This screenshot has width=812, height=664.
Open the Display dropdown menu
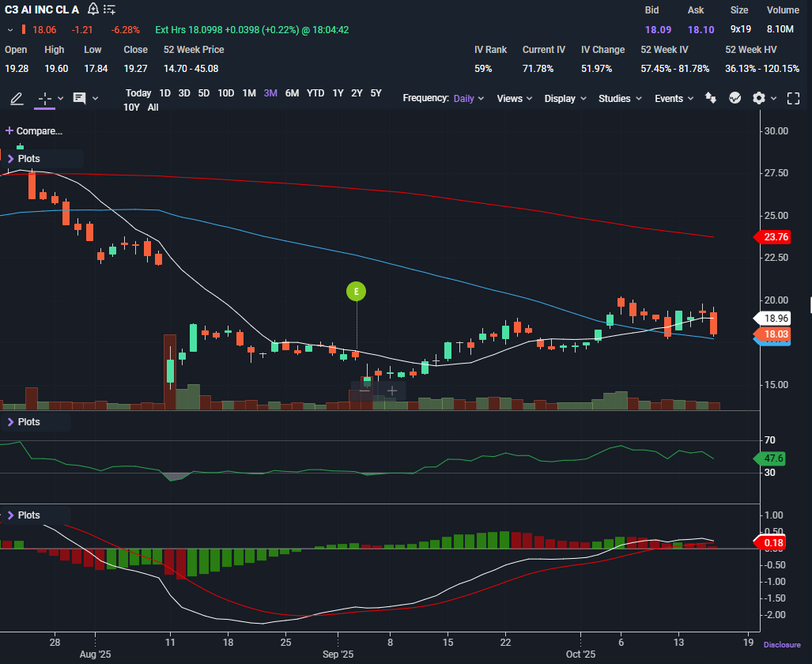point(565,98)
